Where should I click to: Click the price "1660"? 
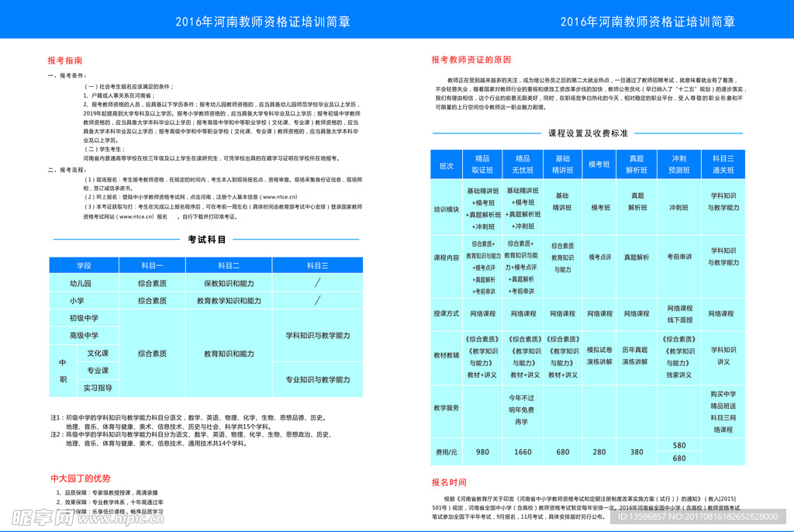point(523,452)
